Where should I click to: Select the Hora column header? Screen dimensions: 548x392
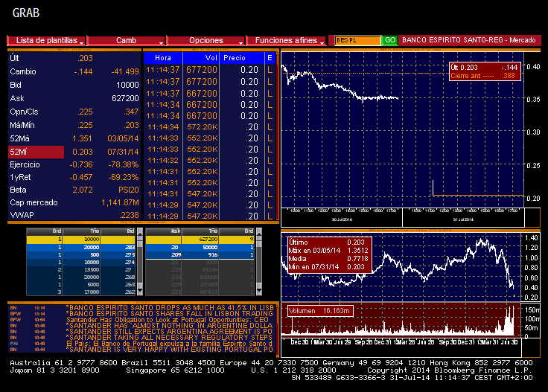click(163, 58)
